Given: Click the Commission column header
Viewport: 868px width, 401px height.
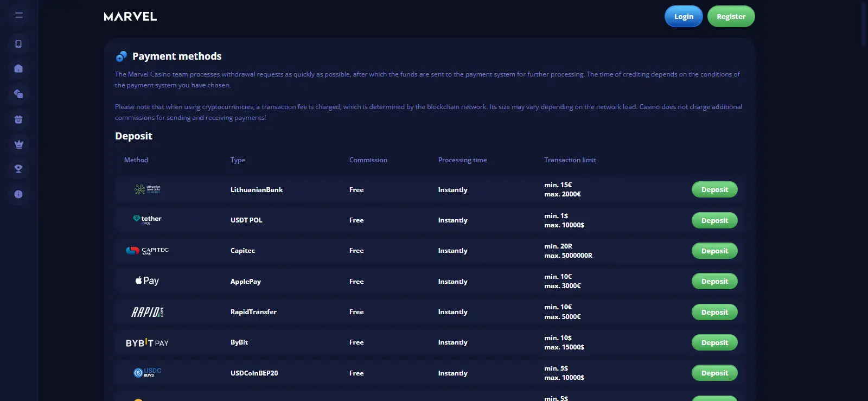Looking at the screenshot, I should tap(368, 160).
